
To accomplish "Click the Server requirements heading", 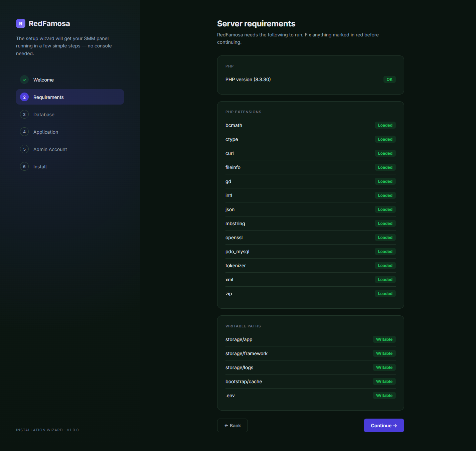I will [x=256, y=24].
